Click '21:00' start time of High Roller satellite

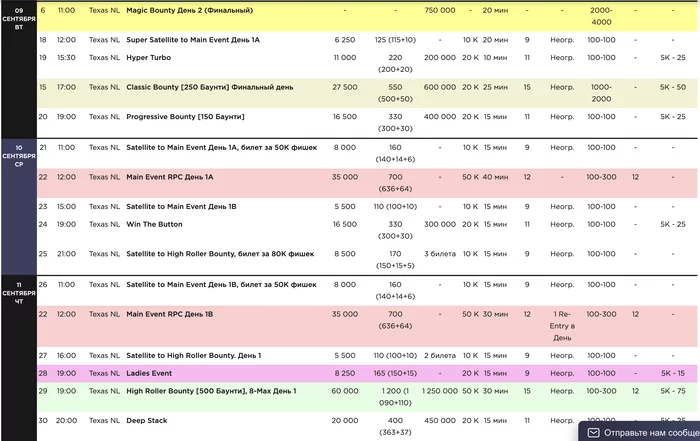pos(66,254)
